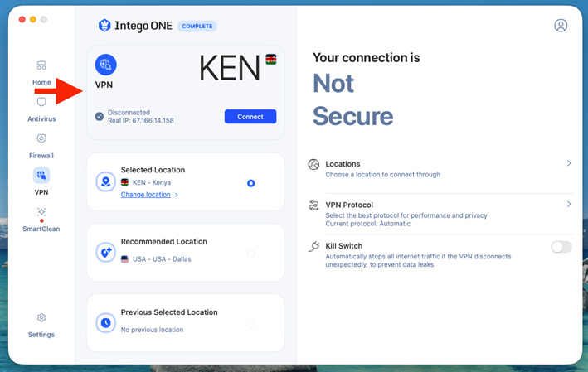Click the small Kenya flag in Selected Location

click(x=125, y=182)
